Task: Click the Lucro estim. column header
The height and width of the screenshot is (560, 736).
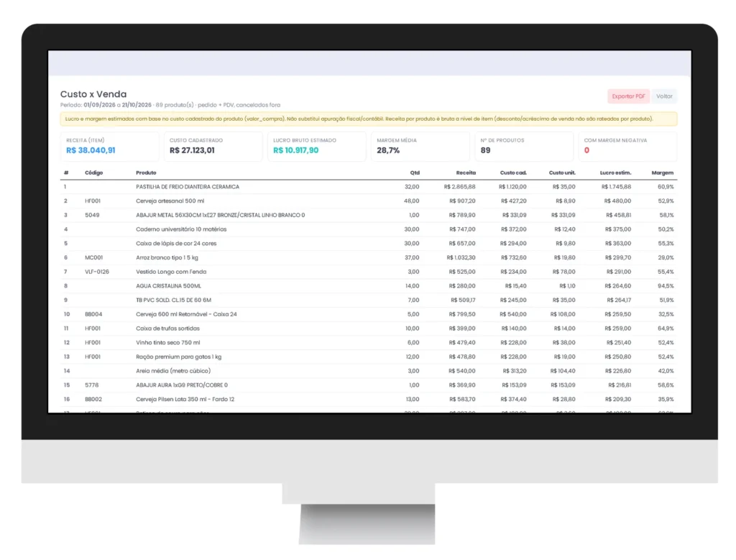Action: click(x=615, y=173)
